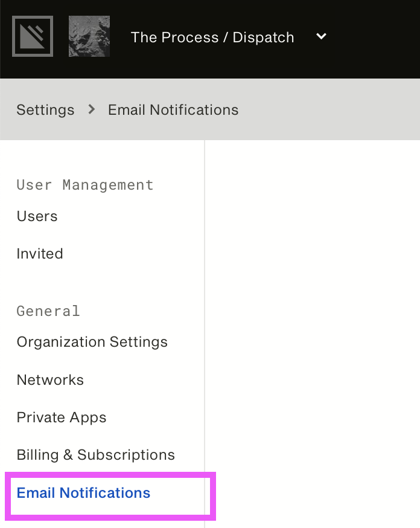Image resolution: width=420 pixels, height=528 pixels.
Task: Open The Process / Dispatch organization switcher
Action: pyautogui.click(x=212, y=37)
